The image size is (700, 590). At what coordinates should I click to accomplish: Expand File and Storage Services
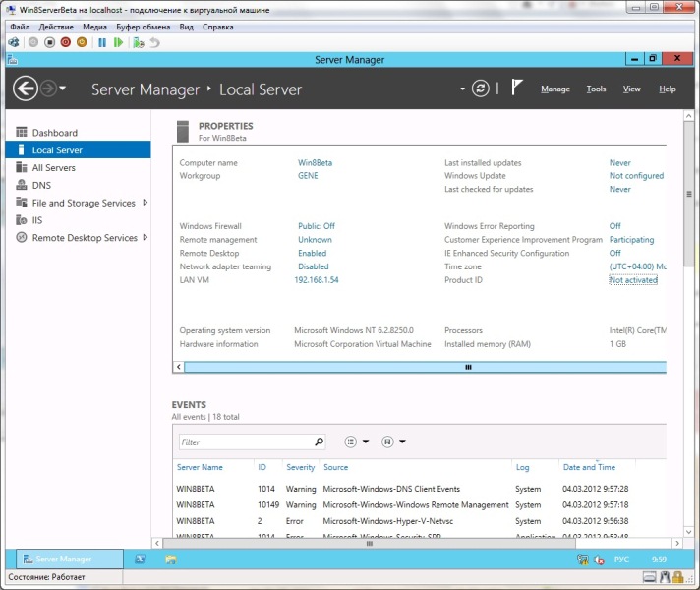(146, 203)
